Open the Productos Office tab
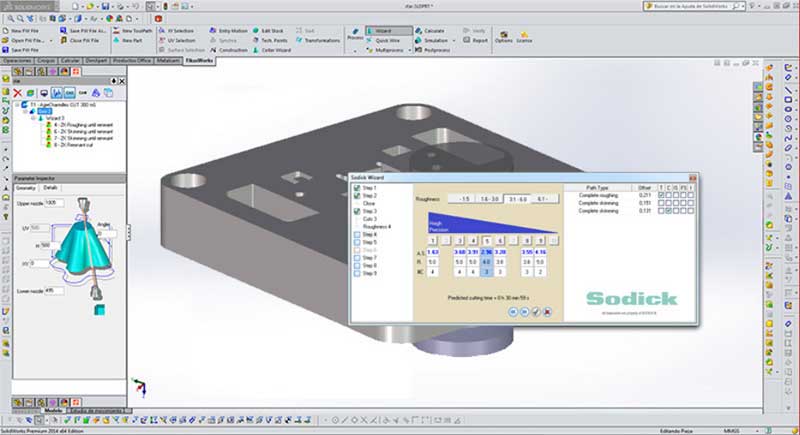 132,61
